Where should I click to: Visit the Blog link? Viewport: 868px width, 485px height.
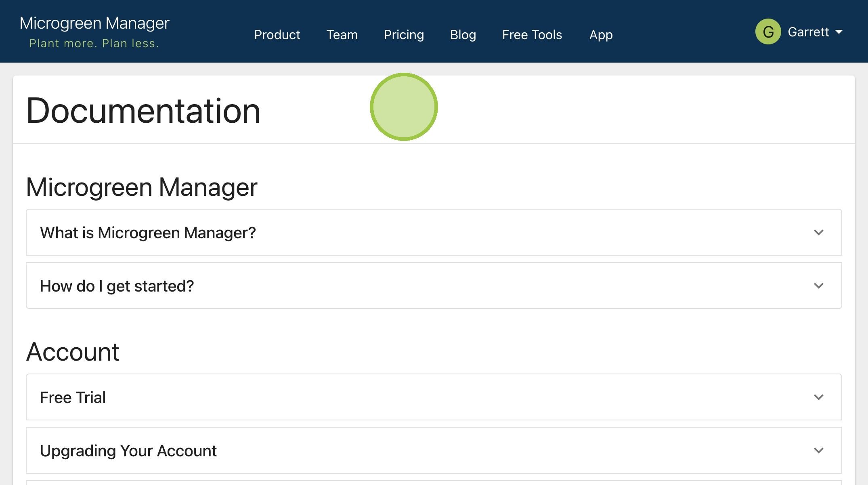click(x=463, y=35)
